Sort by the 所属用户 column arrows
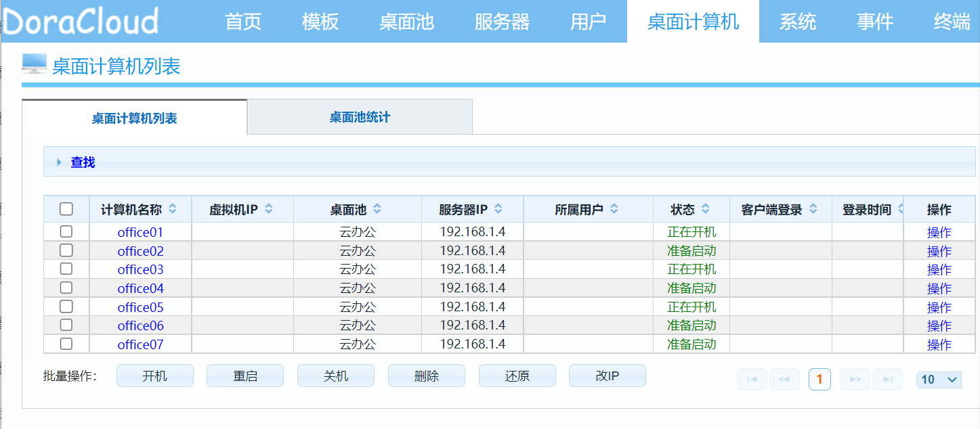This screenshot has height=429, width=980. pos(614,208)
